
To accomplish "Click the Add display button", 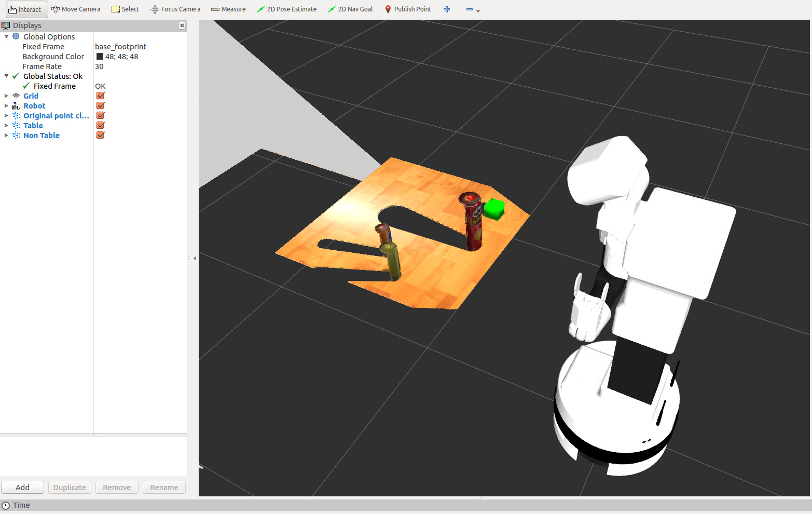I will click(22, 488).
